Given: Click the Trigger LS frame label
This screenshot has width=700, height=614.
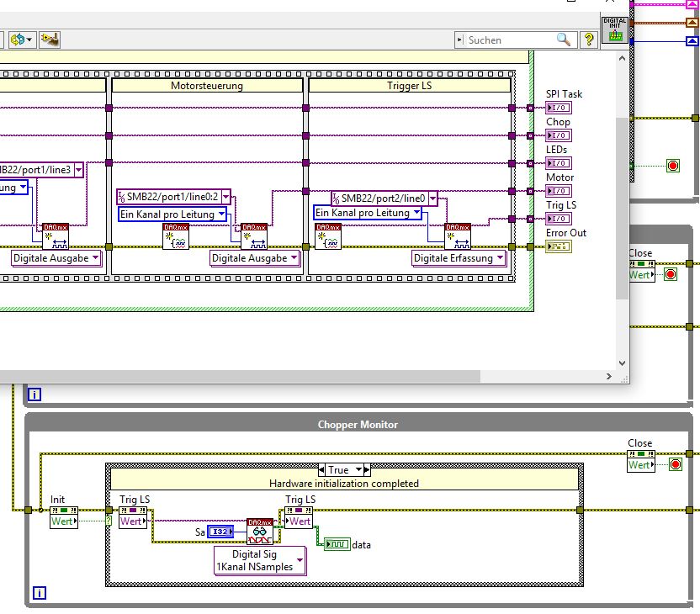Looking at the screenshot, I should tap(410, 86).
